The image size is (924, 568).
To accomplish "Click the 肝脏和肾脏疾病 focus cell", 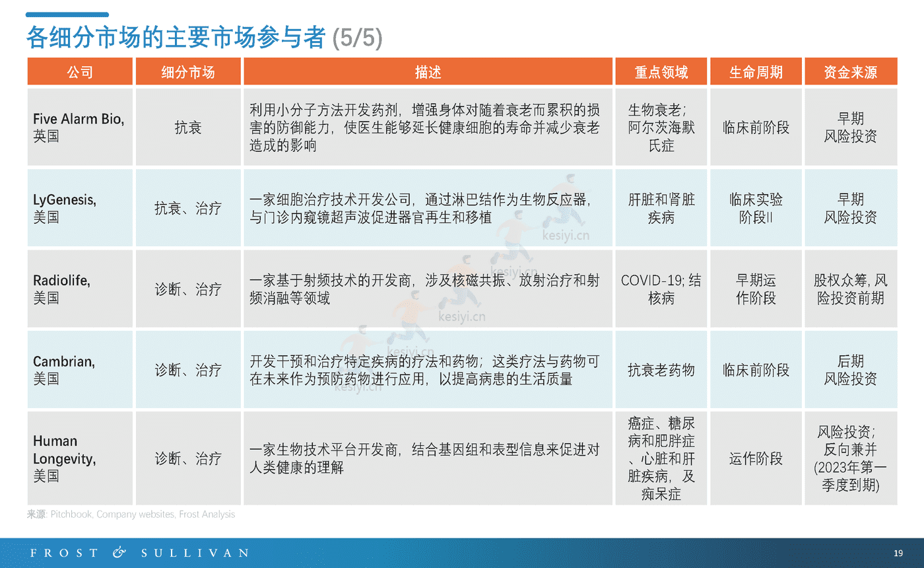I will [661, 208].
